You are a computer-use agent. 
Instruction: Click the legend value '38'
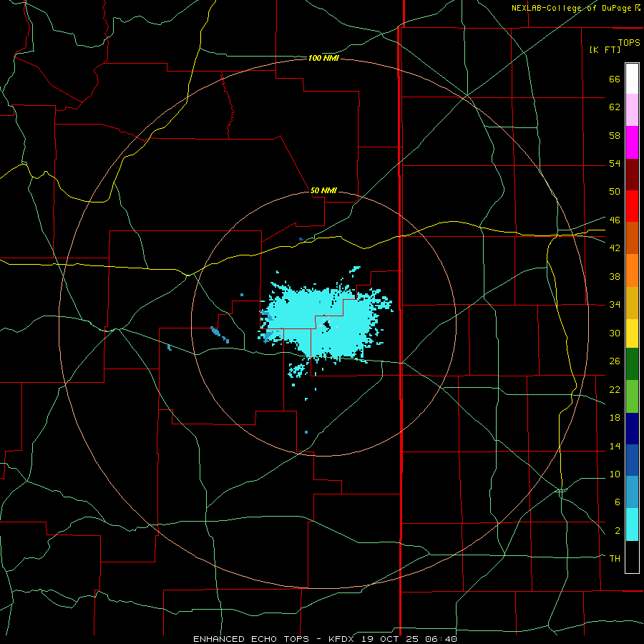point(615,276)
